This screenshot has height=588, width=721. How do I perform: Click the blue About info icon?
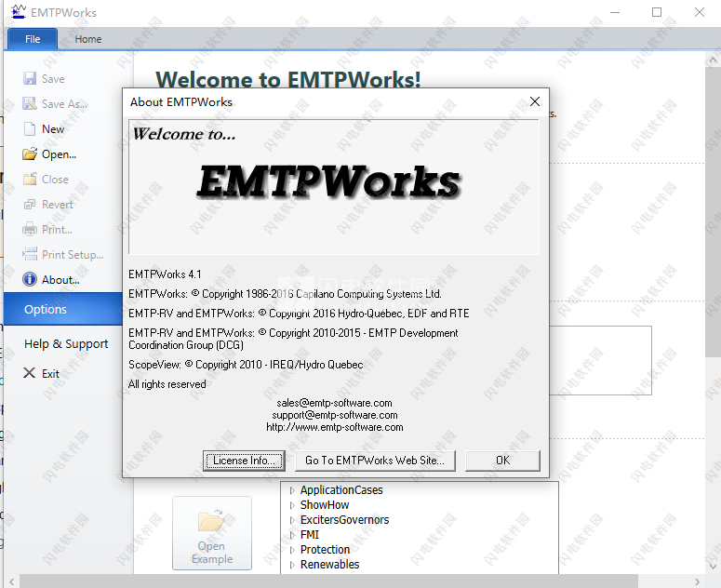30,279
